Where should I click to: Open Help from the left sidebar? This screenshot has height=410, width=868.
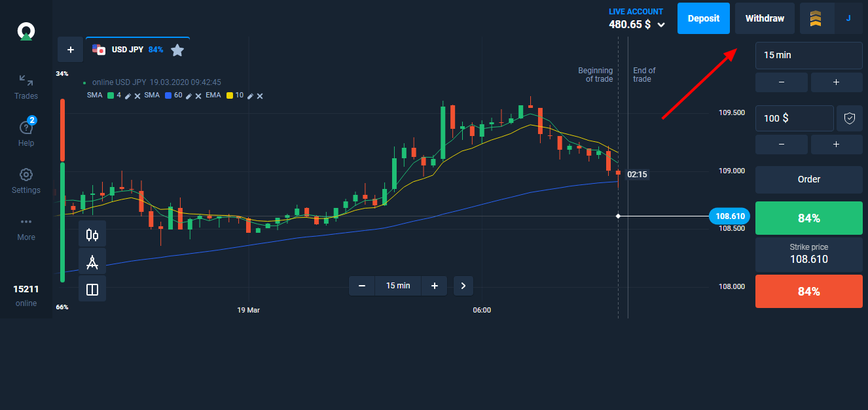pyautogui.click(x=26, y=133)
